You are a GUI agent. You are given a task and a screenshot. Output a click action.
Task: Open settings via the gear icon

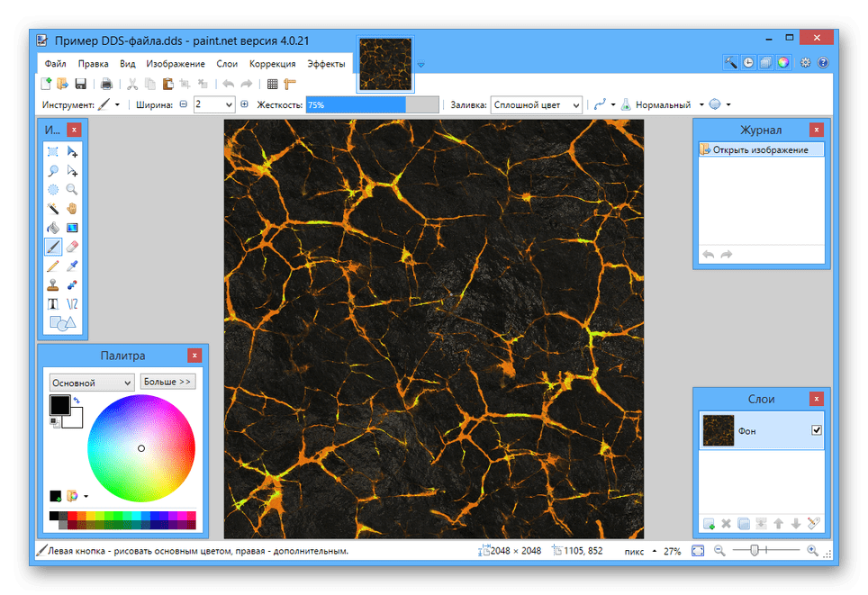(805, 63)
